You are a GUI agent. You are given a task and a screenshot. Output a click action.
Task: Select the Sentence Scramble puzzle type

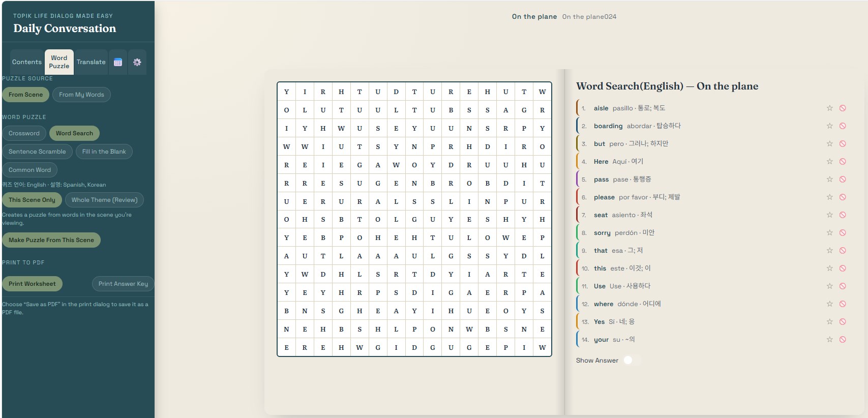(37, 152)
